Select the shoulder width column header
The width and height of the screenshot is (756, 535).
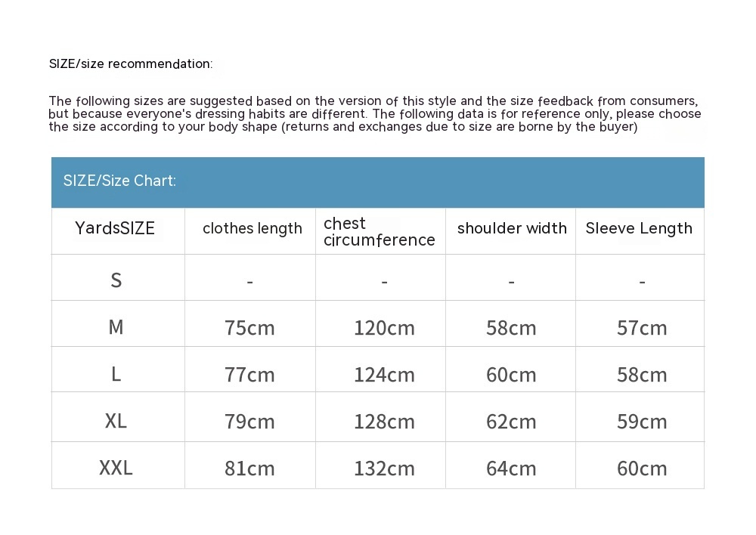512,228
